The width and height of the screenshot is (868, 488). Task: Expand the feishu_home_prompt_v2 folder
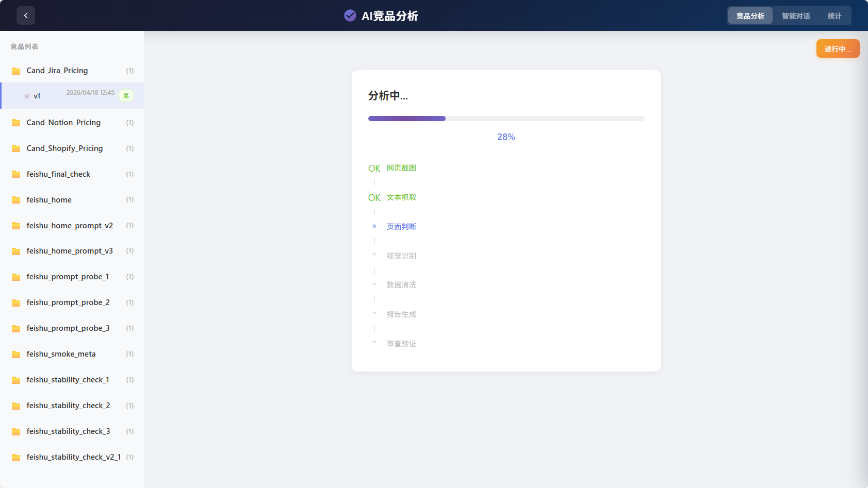pos(70,226)
